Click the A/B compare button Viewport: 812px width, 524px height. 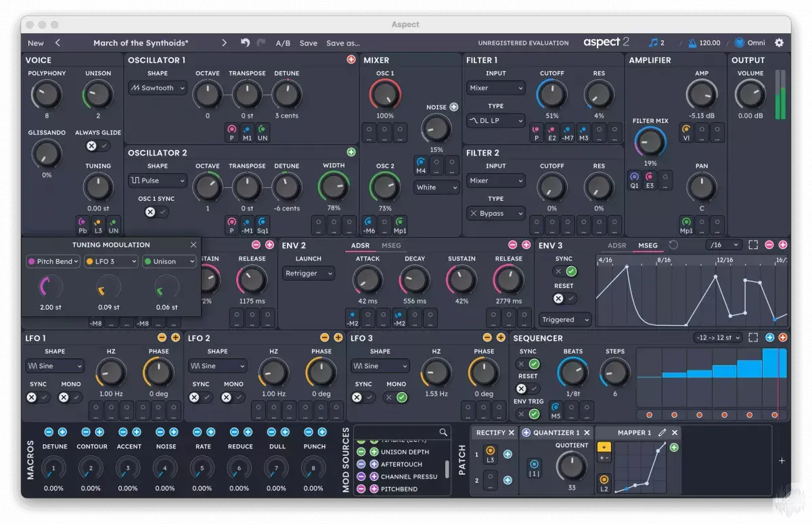[283, 43]
